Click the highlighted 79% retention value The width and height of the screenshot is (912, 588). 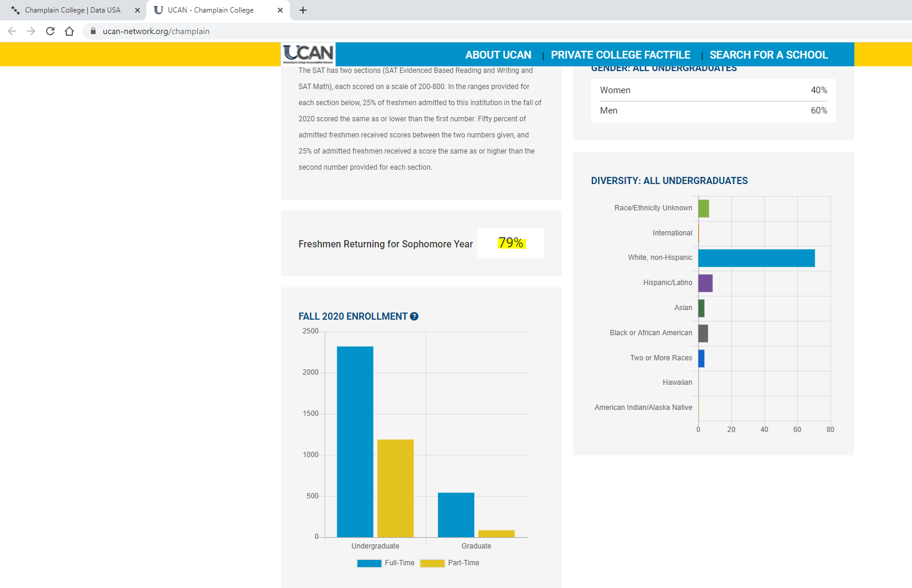pos(511,243)
